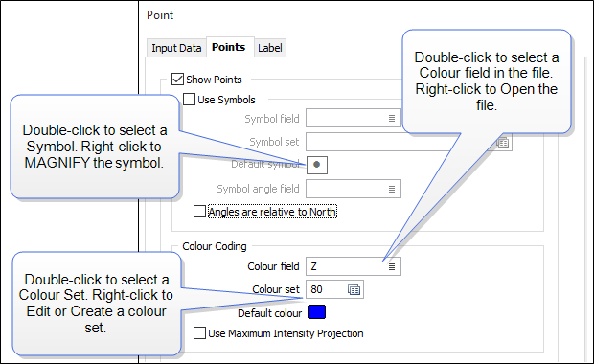Click the Colour Coding group label
This screenshot has width=594, height=364.
pyautogui.click(x=215, y=246)
